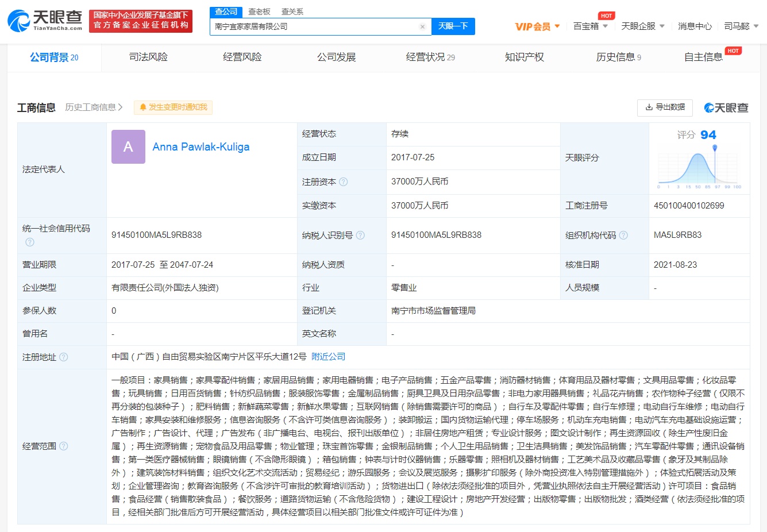Click the bell icon in change notification button
Image resolution: width=767 pixels, height=532 pixels.
click(x=144, y=107)
